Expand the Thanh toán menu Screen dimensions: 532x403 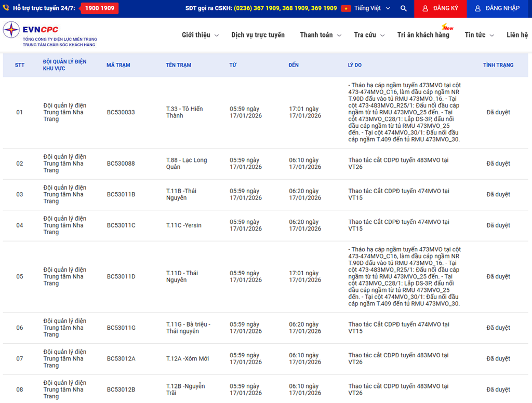321,35
